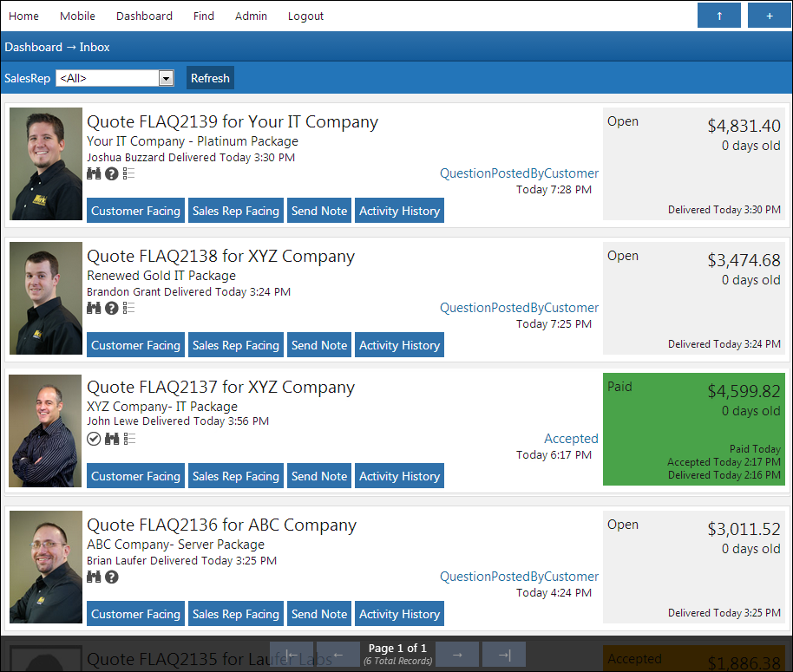This screenshot has width=793, height=672.
Task: Click binoculars icon on quote FLAQ2136
Action: pyautogui.click(x=95, y=577)
